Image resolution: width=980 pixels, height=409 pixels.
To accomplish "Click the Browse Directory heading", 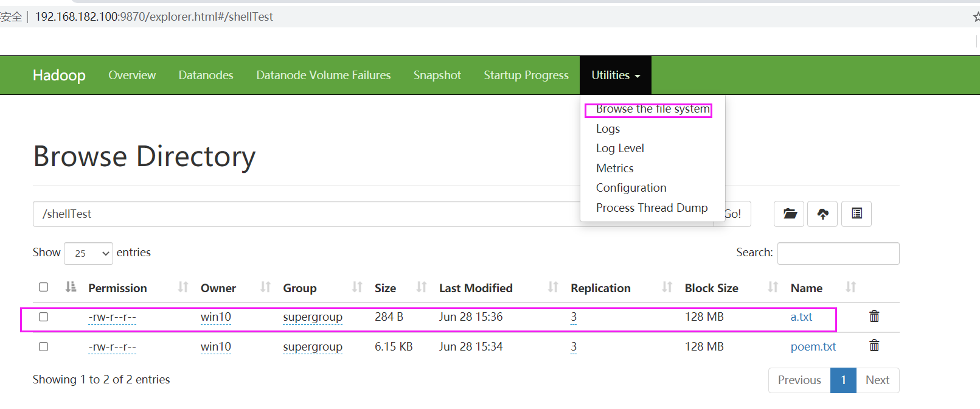I will 144,157.
